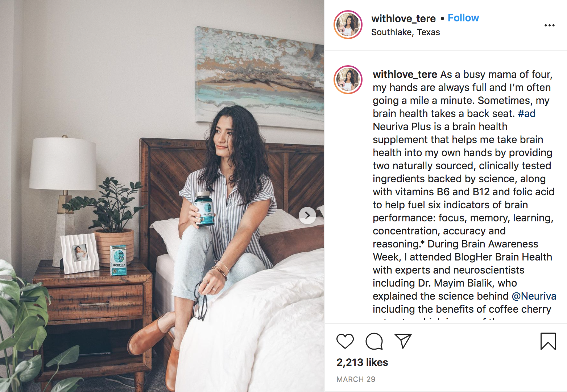
Task: Select the withlove_tere username in the caption
Action: click(x=405, y=74)
